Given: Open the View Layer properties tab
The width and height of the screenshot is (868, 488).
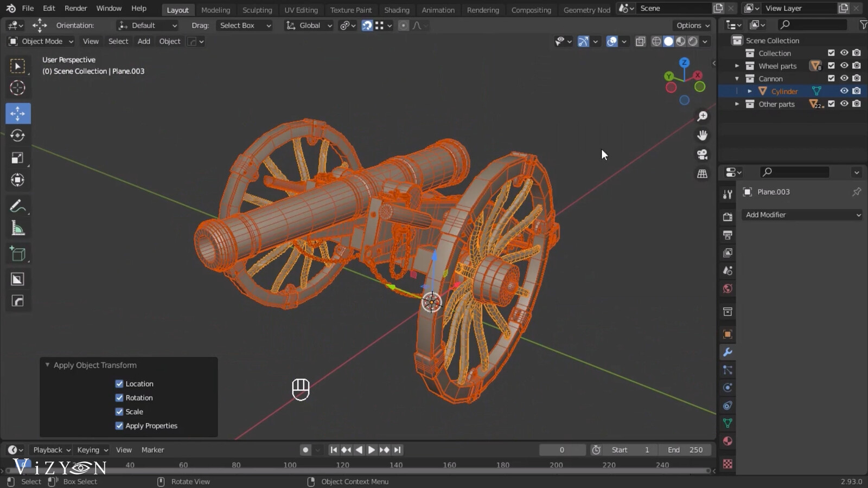Looking at the screenshot, I should [x=727, y=253].
